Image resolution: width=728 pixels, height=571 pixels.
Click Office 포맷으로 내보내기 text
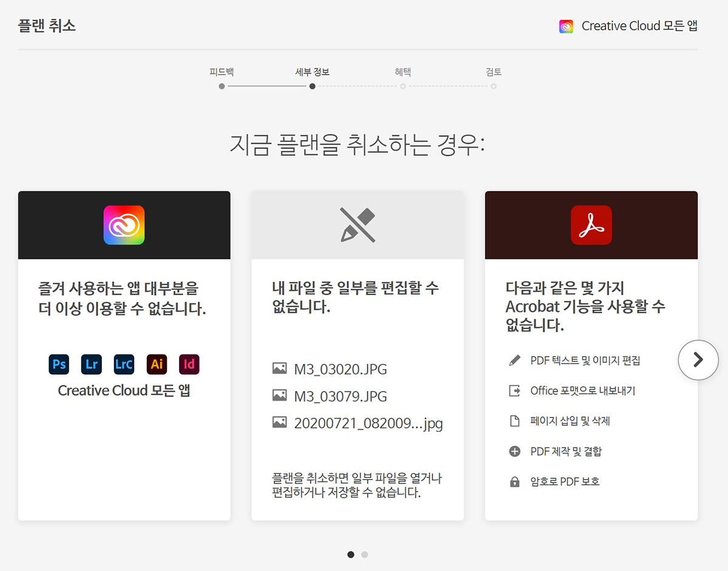pyautogui.click(x=582, y=391)
